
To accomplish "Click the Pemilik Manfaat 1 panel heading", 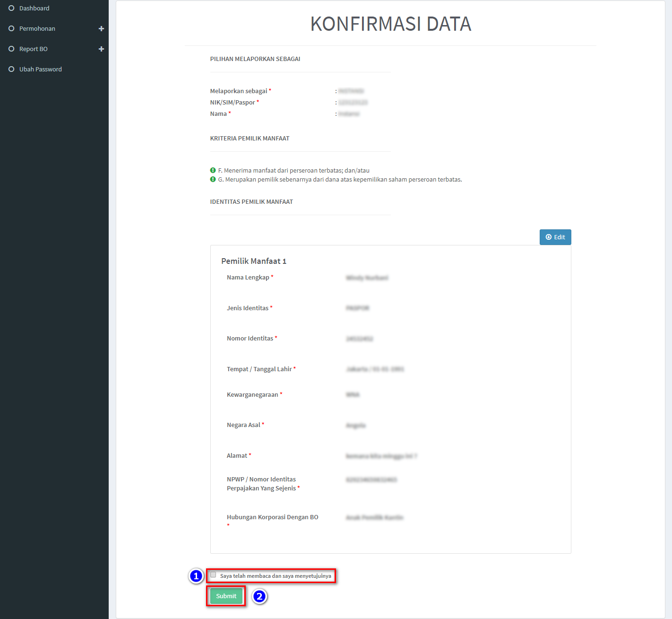I will (x=254, y=261).
